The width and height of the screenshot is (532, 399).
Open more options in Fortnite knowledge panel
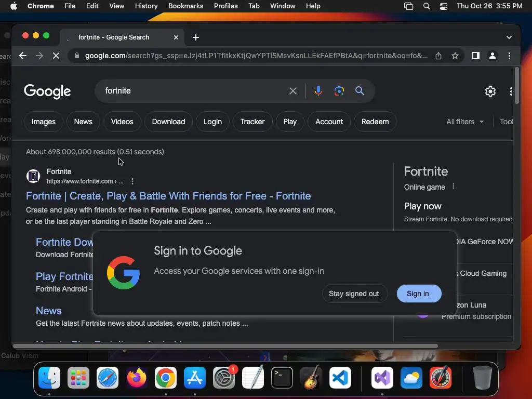454,187
